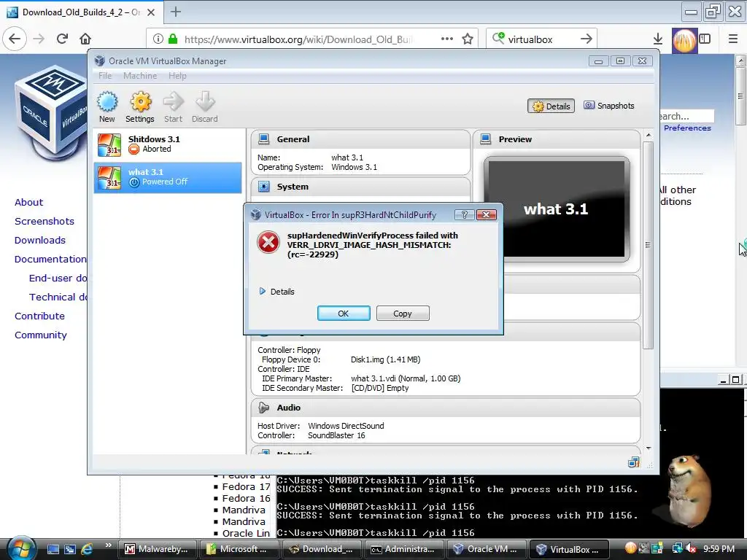Click the Audio section speaker icon
Image resolution: width=747 pixels, height=560 pixels.
tap(263, 408)
